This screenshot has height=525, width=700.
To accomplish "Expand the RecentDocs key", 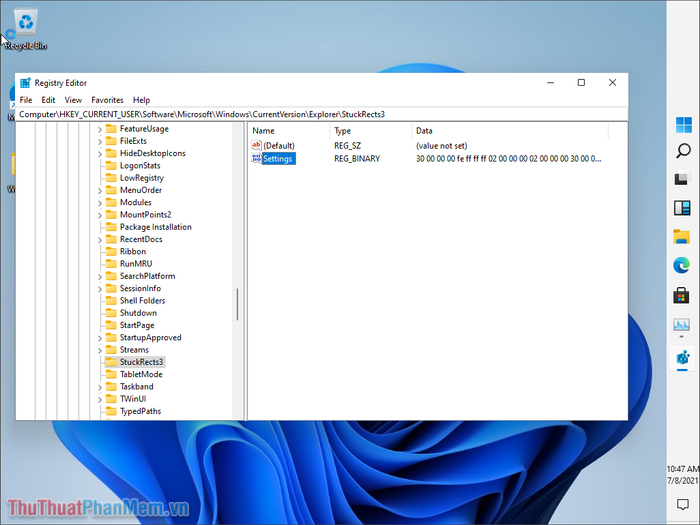I will (x=100, y=240).
